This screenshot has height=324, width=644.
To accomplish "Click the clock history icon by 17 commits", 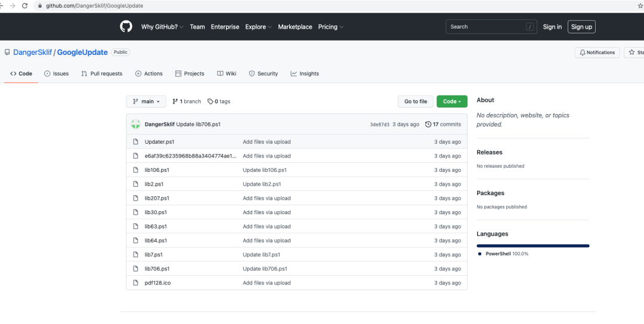I will pos(428,124).
